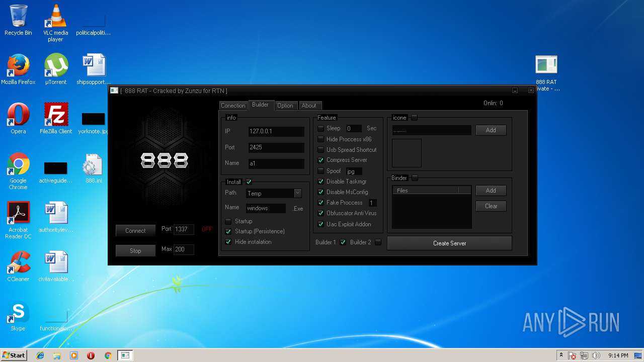The image size is (644, 362).
Task: Open the Recycle Bin desktop icon
Action: [x=18, y=20]
